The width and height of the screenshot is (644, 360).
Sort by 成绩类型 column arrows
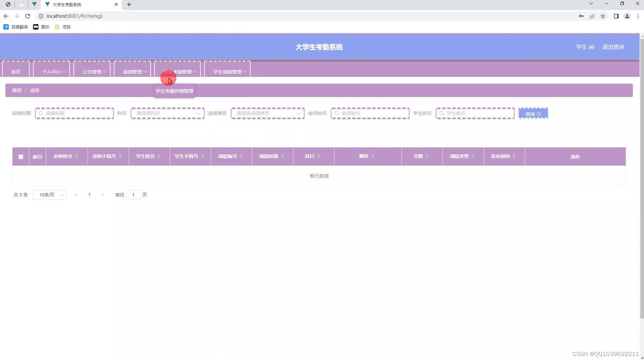click(x=473, y=156)
